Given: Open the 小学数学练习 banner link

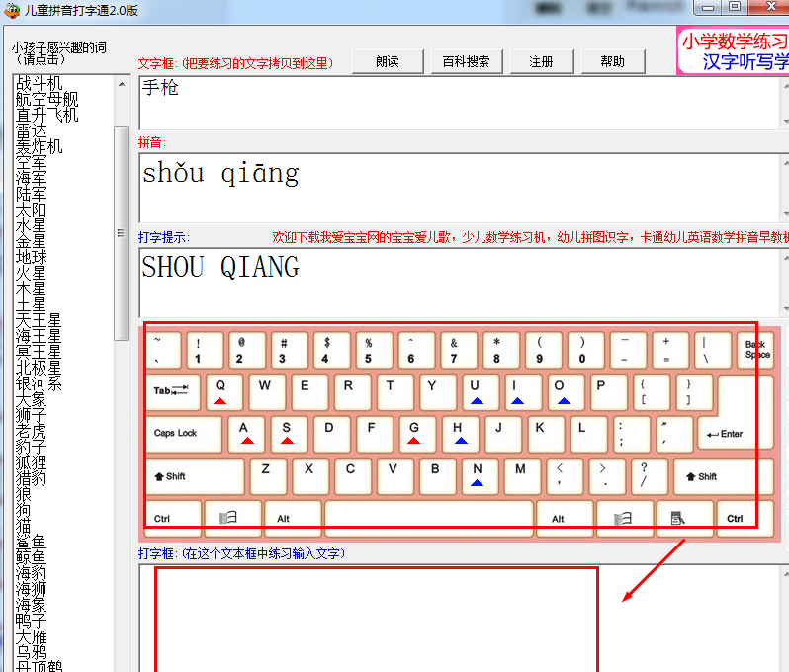Looking at the screenshot, I should [x=734, y=42].
